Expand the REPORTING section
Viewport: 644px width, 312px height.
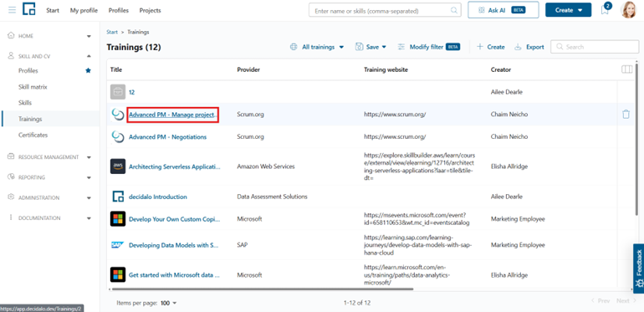tap(89, 178)
